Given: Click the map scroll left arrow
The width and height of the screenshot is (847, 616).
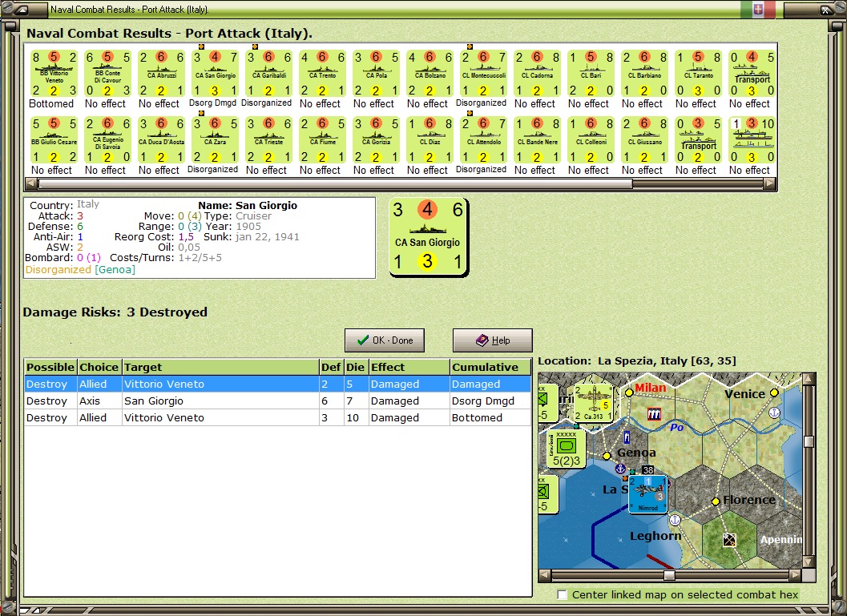Looking at the screenshot, I should (545, 575).
